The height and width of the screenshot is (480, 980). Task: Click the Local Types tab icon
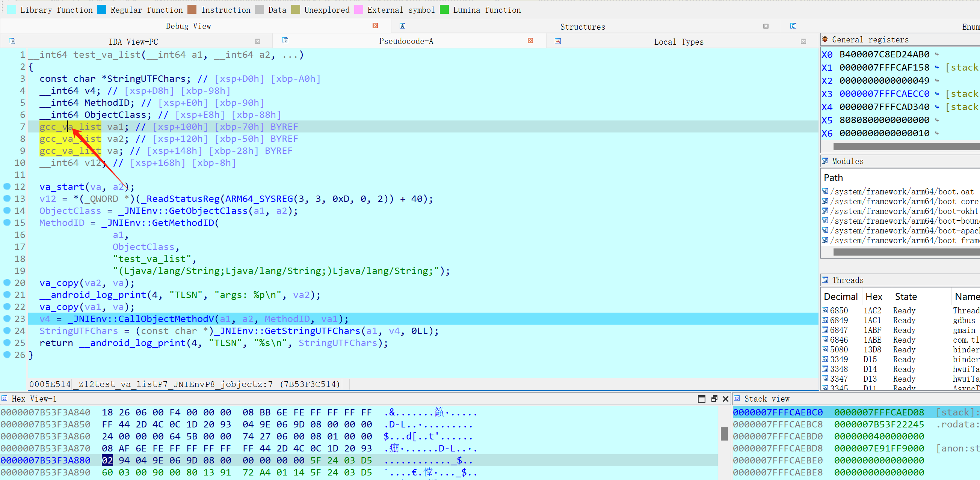(x=558, y=41)
